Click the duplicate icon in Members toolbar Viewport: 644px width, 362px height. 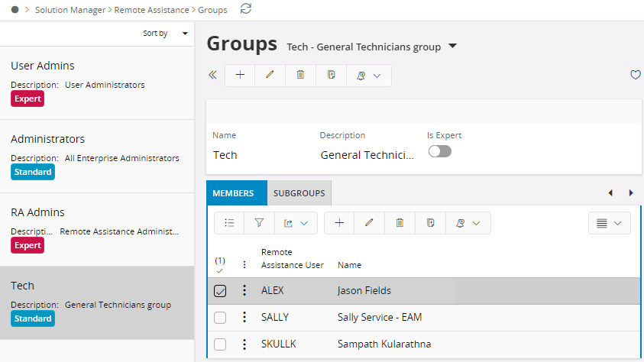pos(430,223)
